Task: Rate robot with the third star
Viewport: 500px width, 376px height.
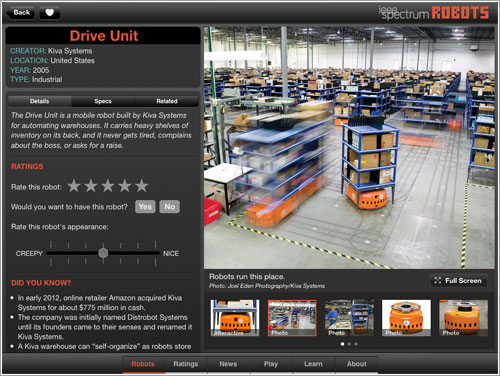Action: tap(108, 186)
